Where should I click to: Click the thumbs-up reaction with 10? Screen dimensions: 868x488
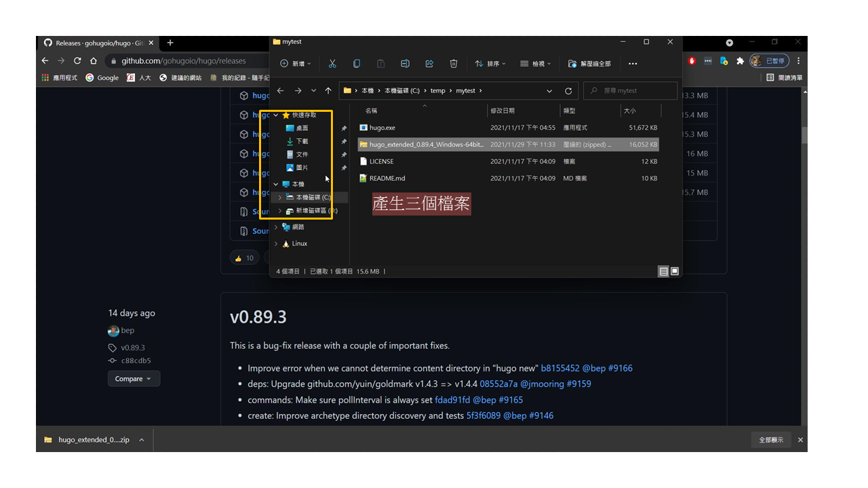coord(244,258)
